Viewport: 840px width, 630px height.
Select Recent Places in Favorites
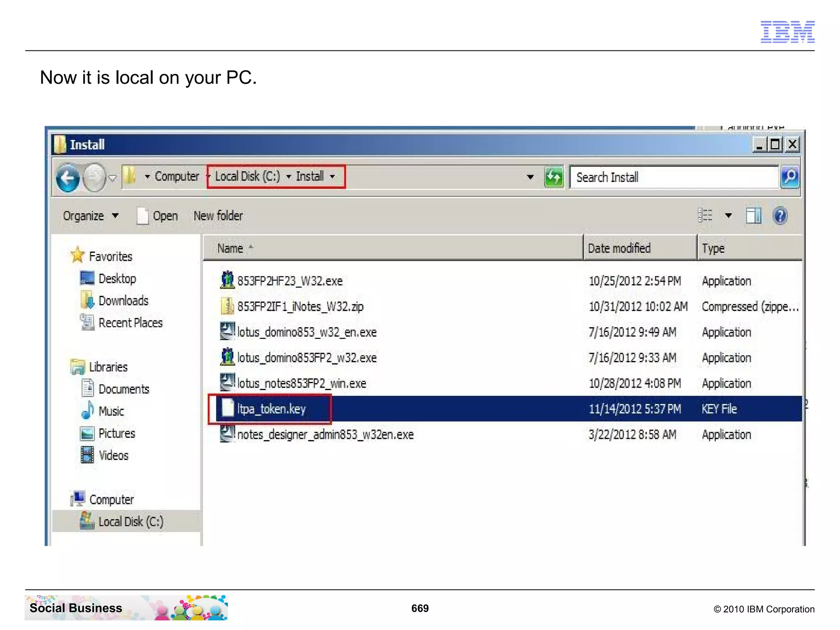click(130, 323)
